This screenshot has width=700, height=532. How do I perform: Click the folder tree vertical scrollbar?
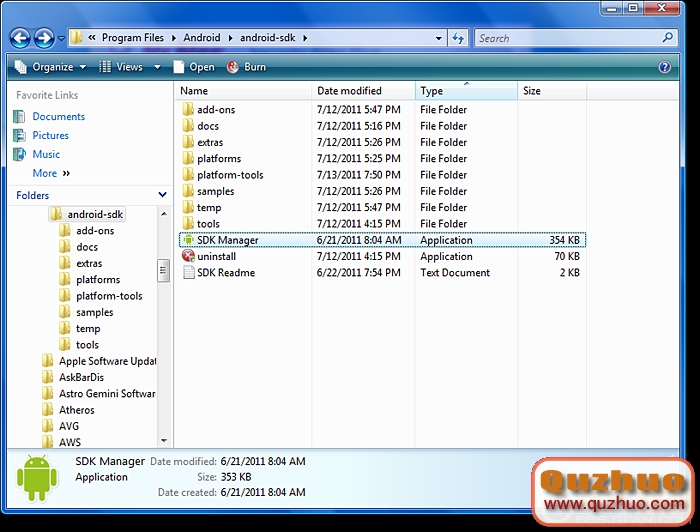click(164, 270)
